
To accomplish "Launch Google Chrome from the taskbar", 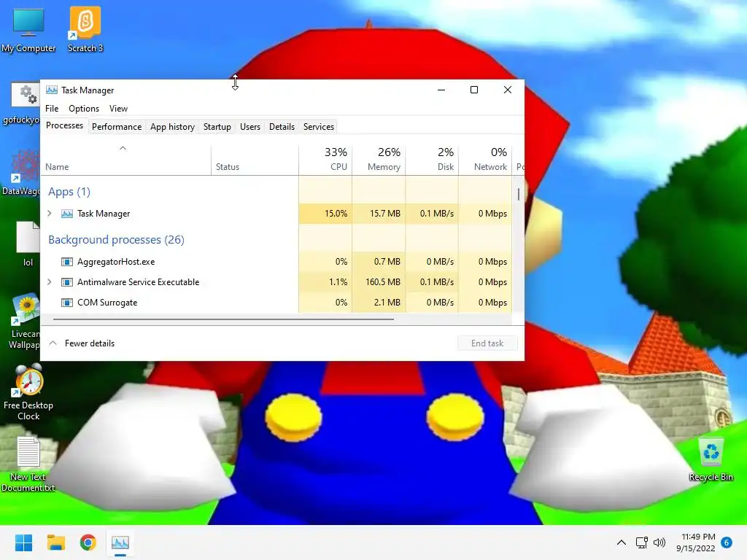I will coord(88,542).
